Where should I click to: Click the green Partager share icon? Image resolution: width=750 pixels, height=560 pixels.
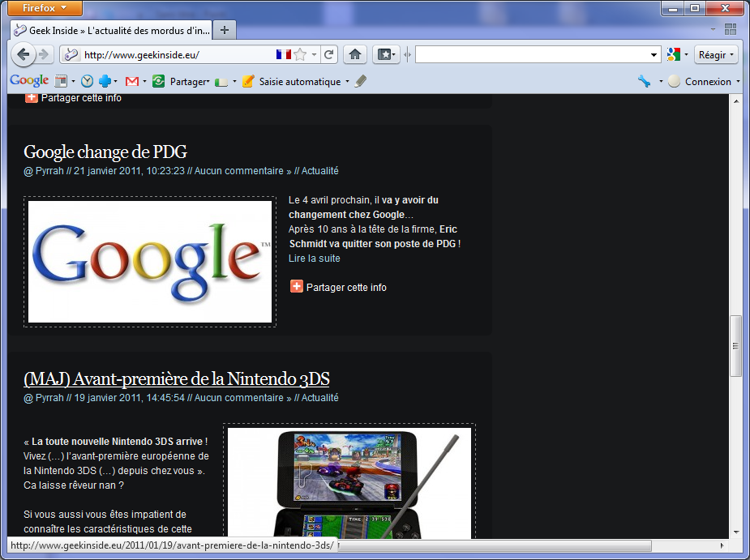pos(158,81)
